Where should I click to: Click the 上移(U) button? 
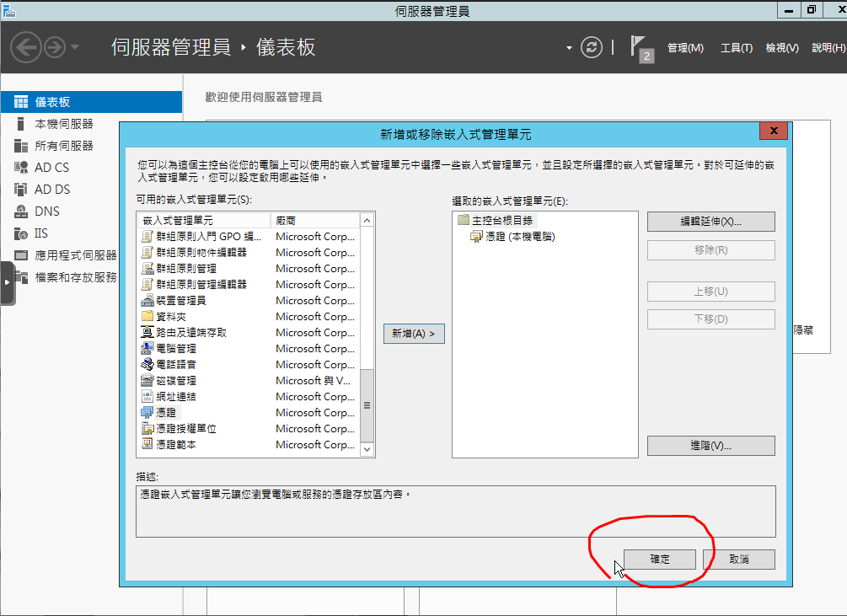click(x=710, y=292)
